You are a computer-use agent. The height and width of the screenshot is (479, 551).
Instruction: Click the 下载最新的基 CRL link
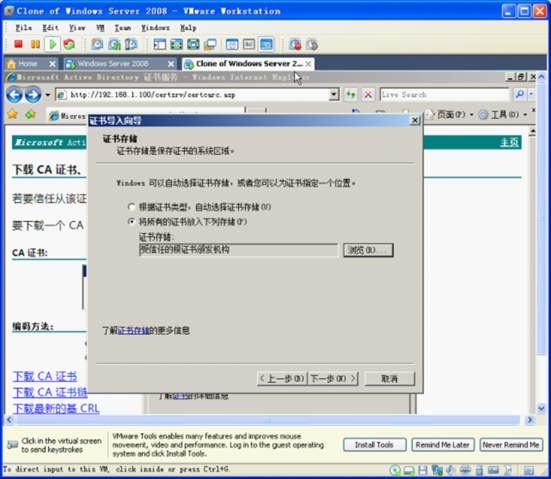(x=56, y=408)
